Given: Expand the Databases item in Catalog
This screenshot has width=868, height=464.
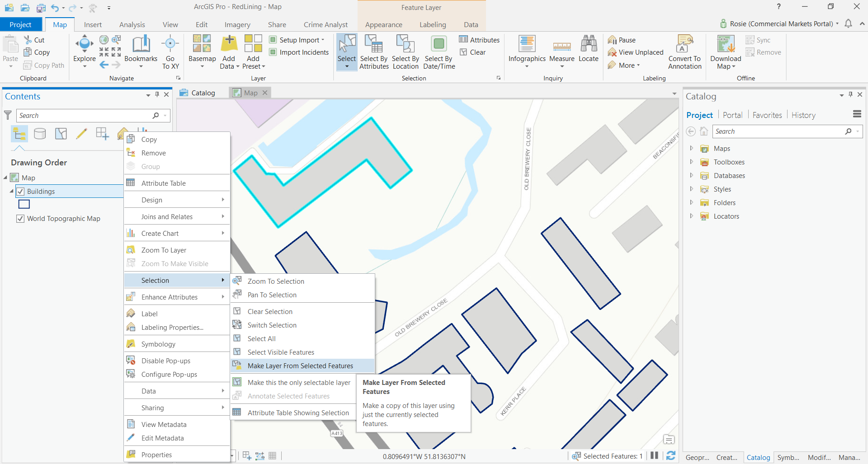Looking at the screenshot, I should tap(691, 175).
